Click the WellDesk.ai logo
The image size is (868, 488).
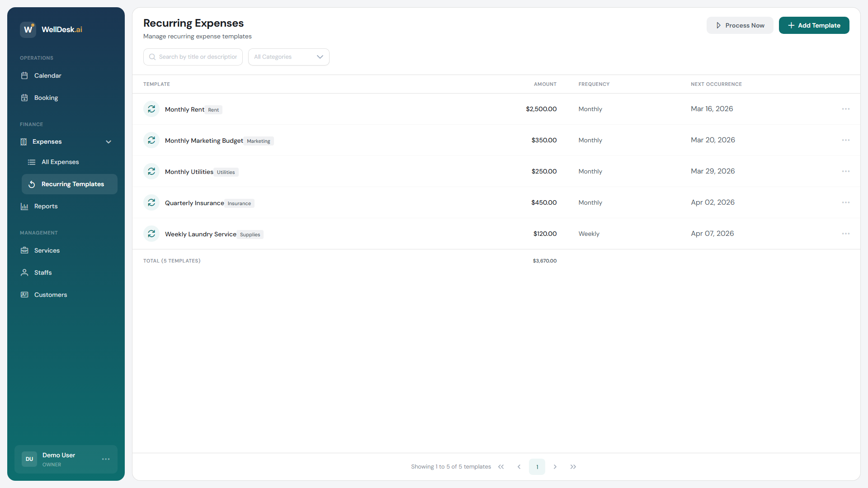click(51, 29)
